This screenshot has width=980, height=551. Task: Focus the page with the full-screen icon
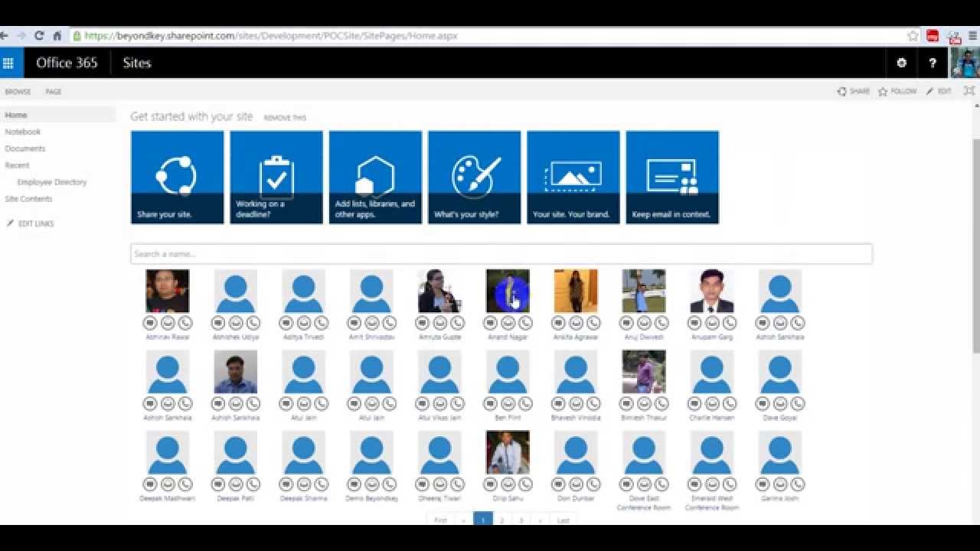click(969, 91)
